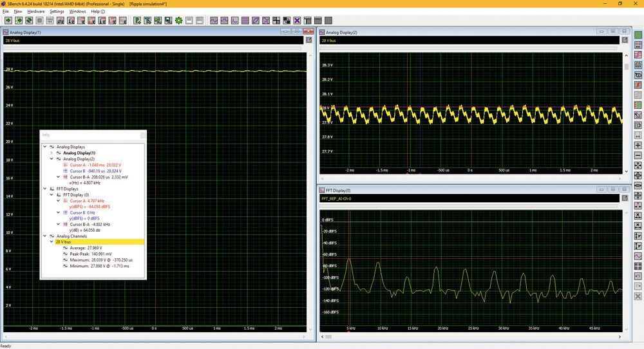The image size is (644, 349).
Task: Expand the Analog Display(1) tree node
Action: click(x=52, y=153)
